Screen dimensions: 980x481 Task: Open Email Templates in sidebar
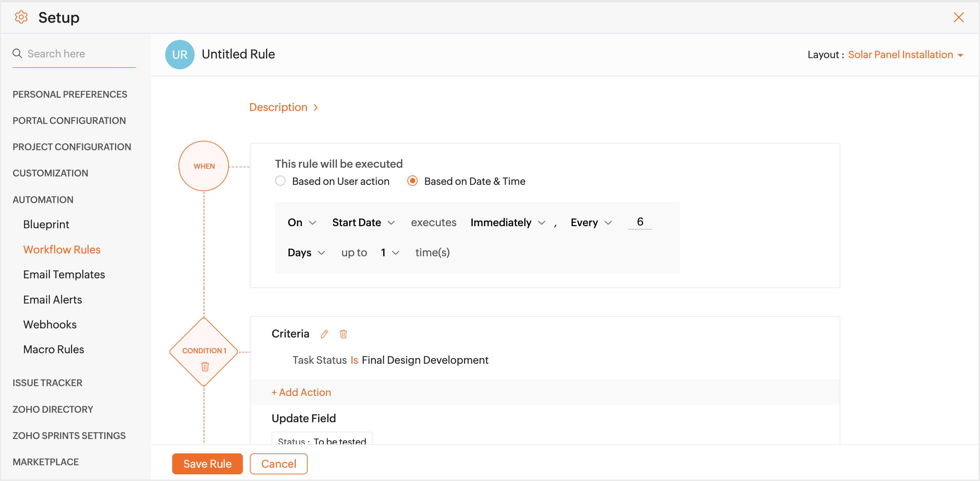[64, 274]
